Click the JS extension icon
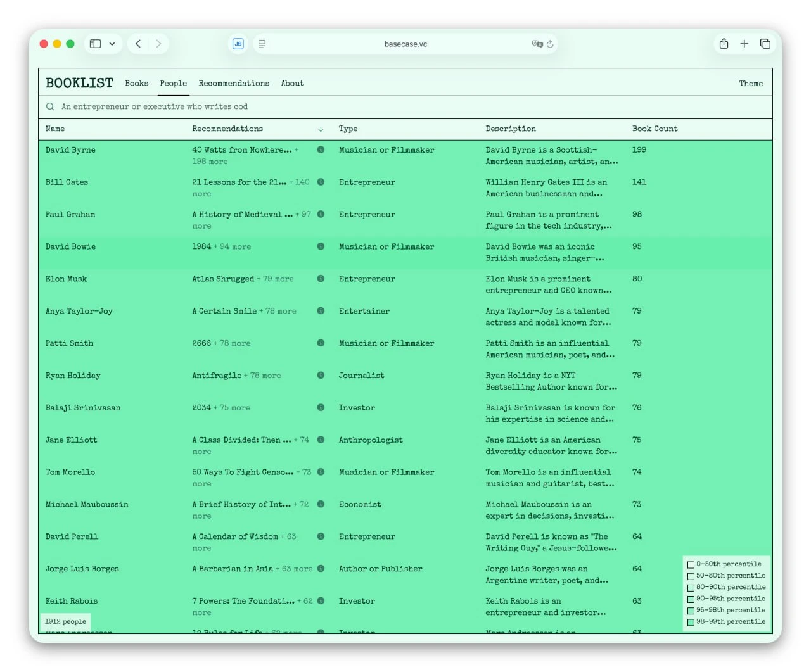 click(238, 44)
